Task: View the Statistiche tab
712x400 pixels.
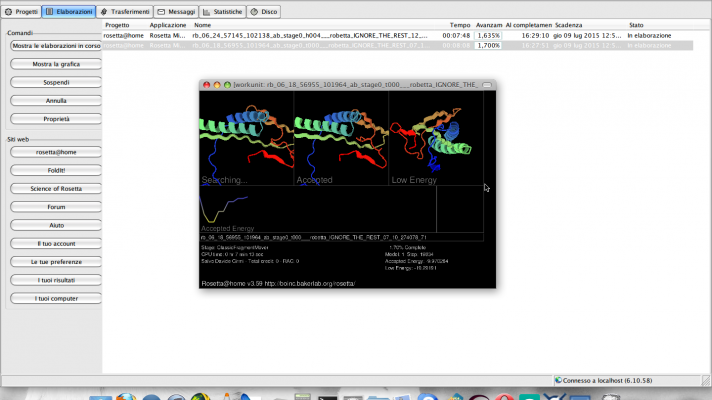Action: [222, 12]
